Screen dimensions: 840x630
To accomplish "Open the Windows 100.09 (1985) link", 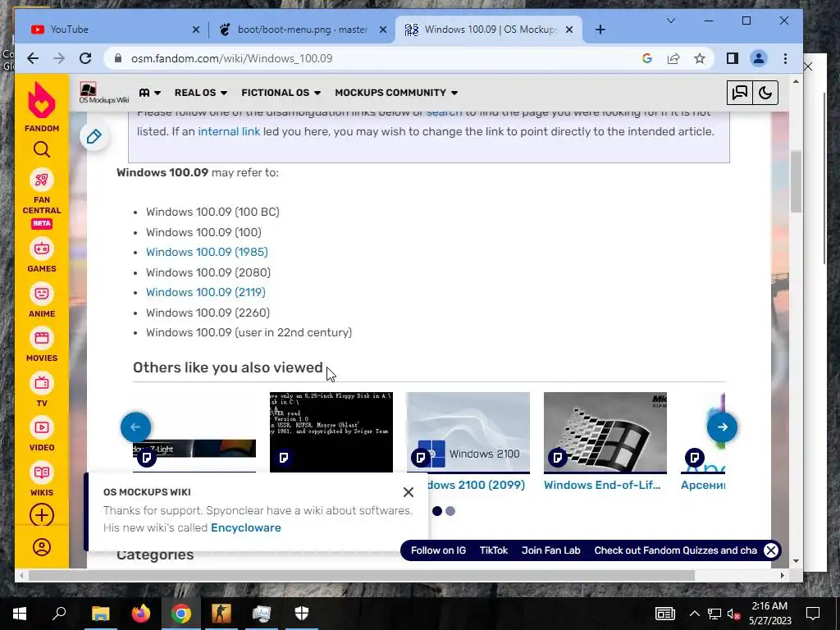I will pyautogui.click(x=207, y=252).
